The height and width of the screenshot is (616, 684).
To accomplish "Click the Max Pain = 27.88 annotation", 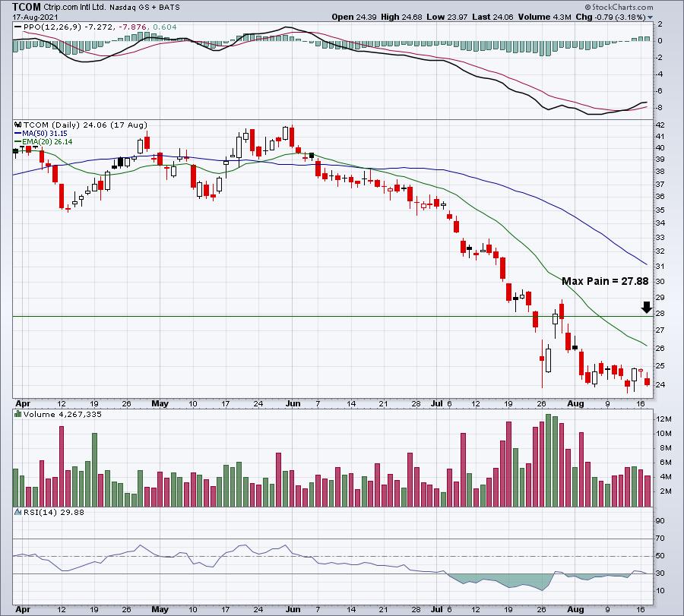I will tap(605, 281).
